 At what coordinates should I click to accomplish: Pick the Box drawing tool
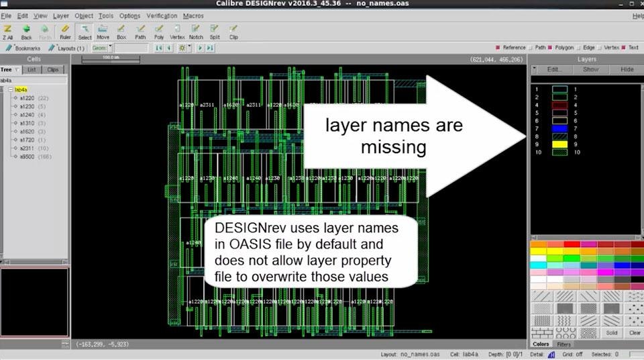(121, 32)
